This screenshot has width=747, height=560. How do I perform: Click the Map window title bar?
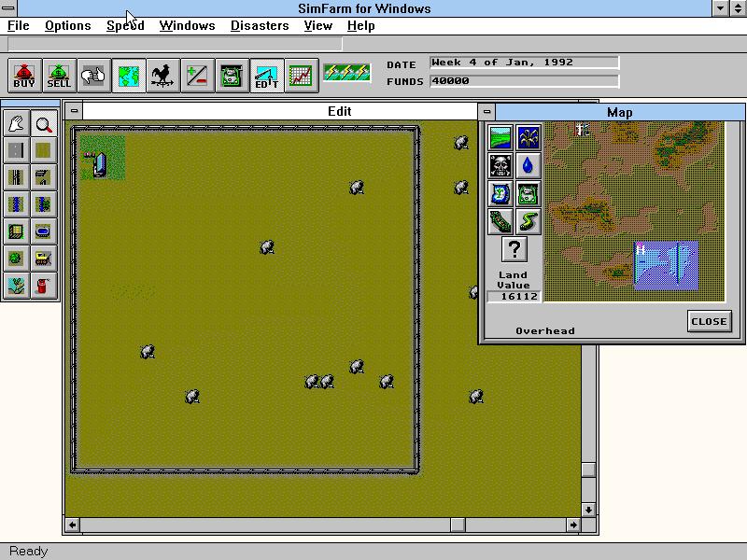click(620, 112)
